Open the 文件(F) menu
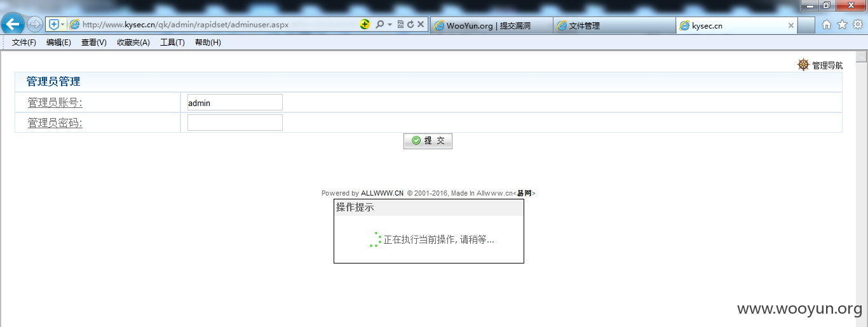 point(24,43)
